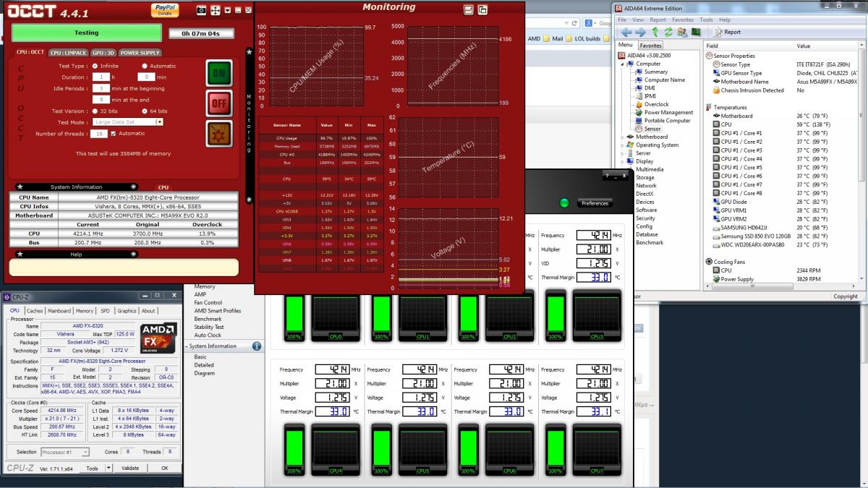Expand the Motherboard tree node in AIDA64

coord(623,137)
